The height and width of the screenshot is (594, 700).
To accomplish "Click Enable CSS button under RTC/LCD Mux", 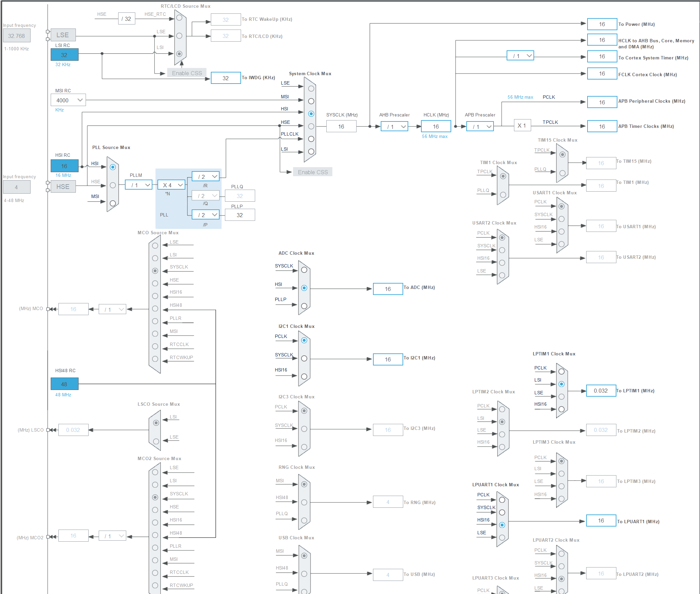I will click(187, 73).
